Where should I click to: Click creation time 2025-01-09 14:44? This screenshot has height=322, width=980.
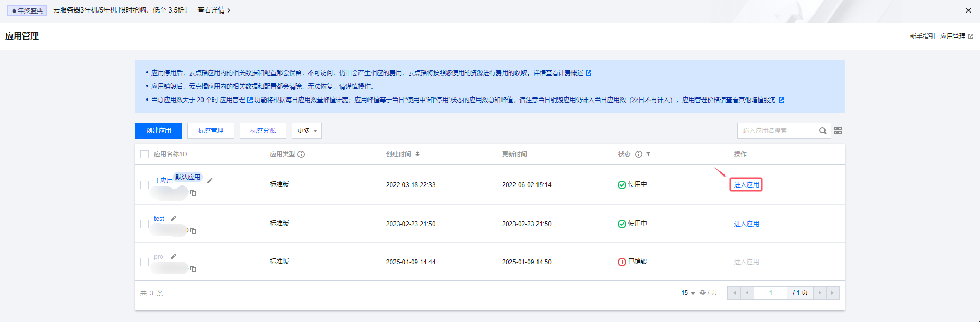tap(411, 262)
